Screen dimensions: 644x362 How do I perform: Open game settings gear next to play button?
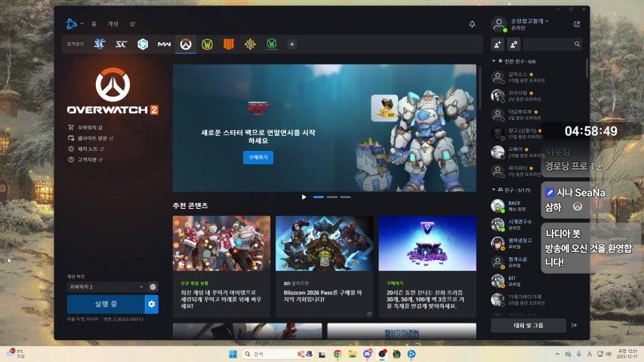pos(152,304)
